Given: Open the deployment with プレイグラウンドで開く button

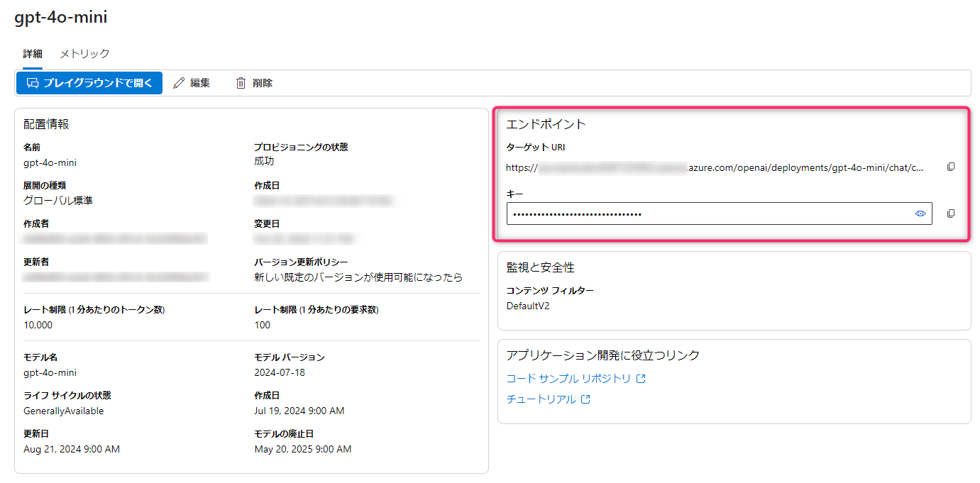Looking at the screenshot, I should (89, 83).
